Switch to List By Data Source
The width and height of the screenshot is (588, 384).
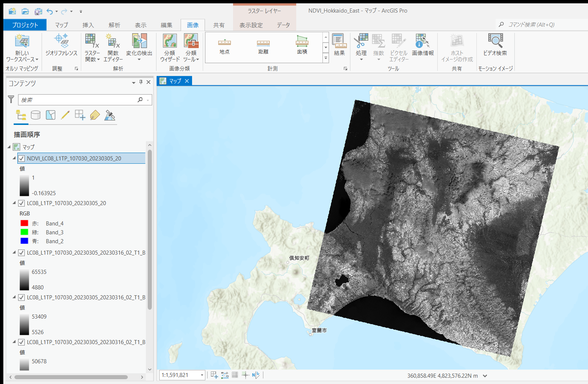click(36, 115)
